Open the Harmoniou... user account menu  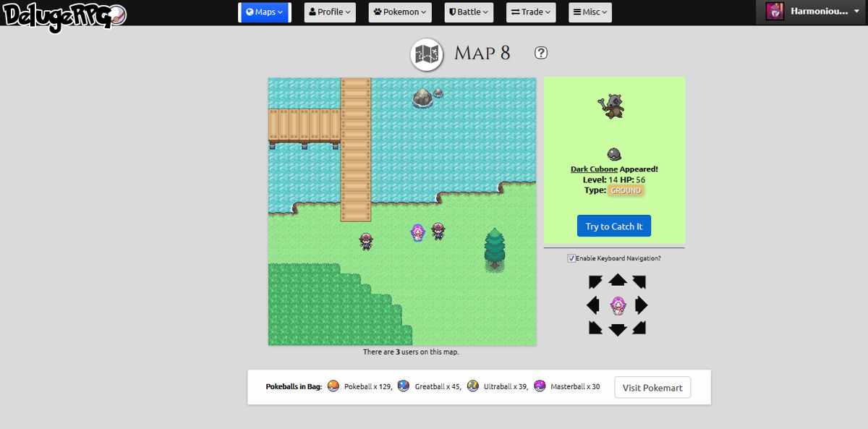tap(812, 12)
